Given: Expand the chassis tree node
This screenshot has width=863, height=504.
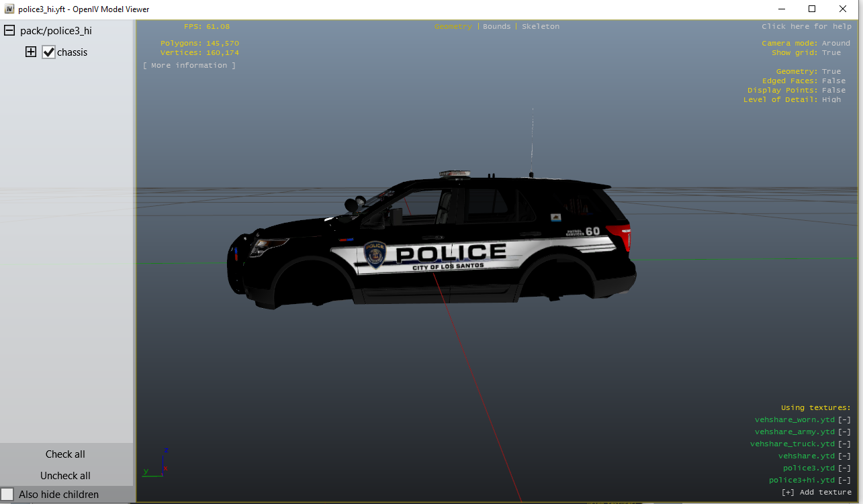Looking at the screenshot, I should 31,52.
